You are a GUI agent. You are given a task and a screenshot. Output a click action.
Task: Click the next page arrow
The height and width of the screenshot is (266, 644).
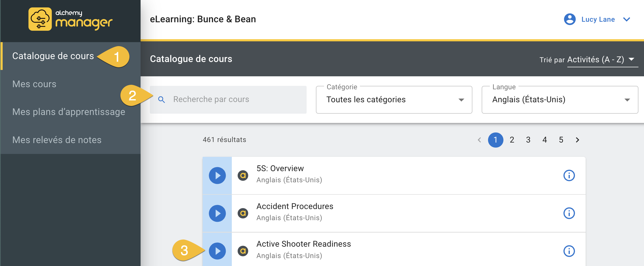tap(577, 140)
